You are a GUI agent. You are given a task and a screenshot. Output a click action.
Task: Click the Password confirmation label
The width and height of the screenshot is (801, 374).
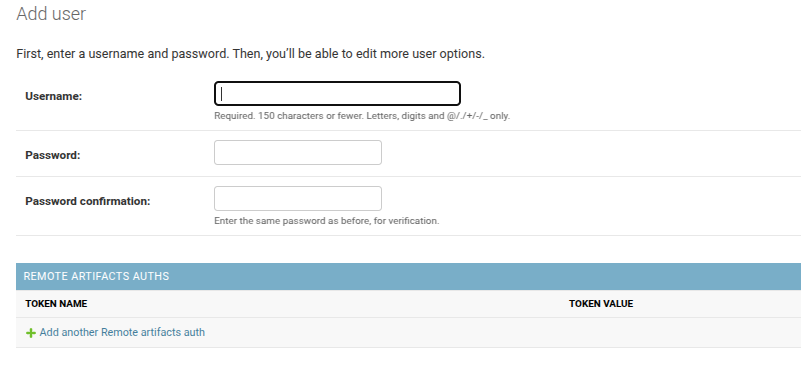click(x=88, y=201)
